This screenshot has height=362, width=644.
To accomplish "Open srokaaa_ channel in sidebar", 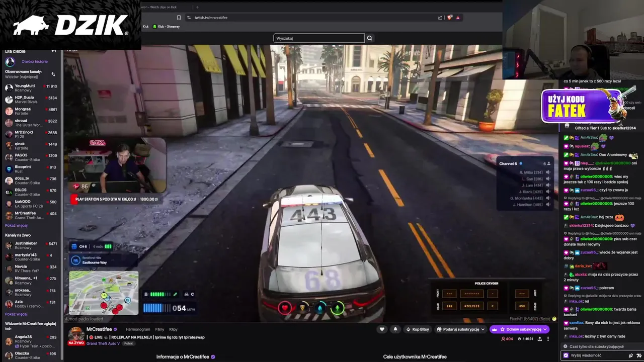I will coord(31,292).
